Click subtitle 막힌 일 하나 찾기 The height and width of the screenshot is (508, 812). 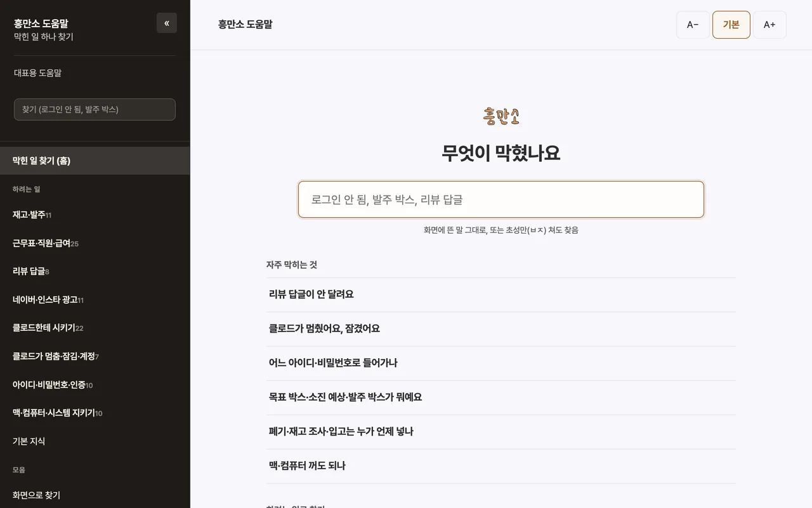(44, 37)
